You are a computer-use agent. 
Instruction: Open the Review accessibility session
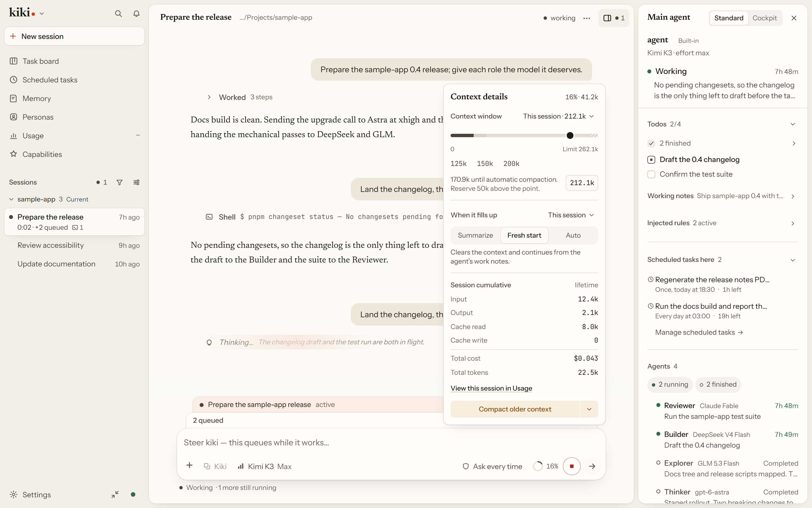[74, 245]
